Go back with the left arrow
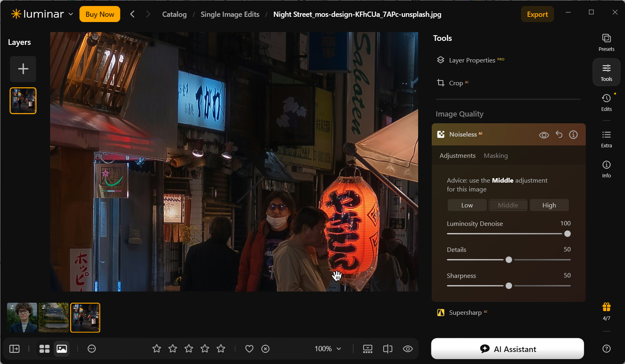 [132, 14]
